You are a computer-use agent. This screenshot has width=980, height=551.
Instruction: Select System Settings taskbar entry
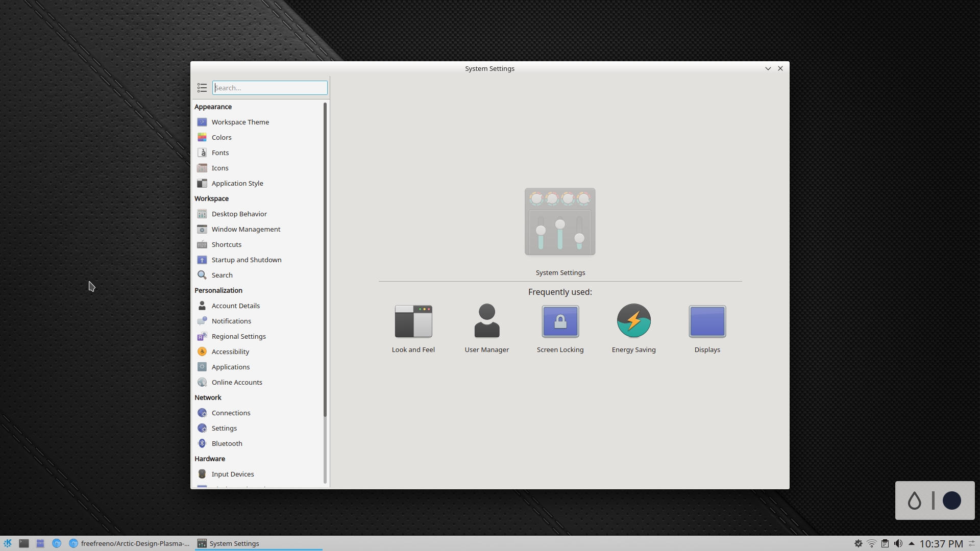(x=258, y=543)
